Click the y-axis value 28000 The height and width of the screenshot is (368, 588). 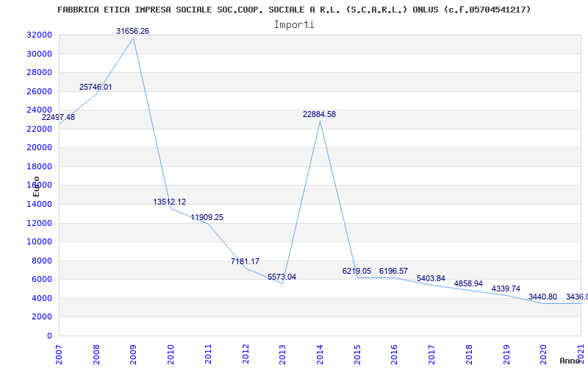tap(39, 72)
